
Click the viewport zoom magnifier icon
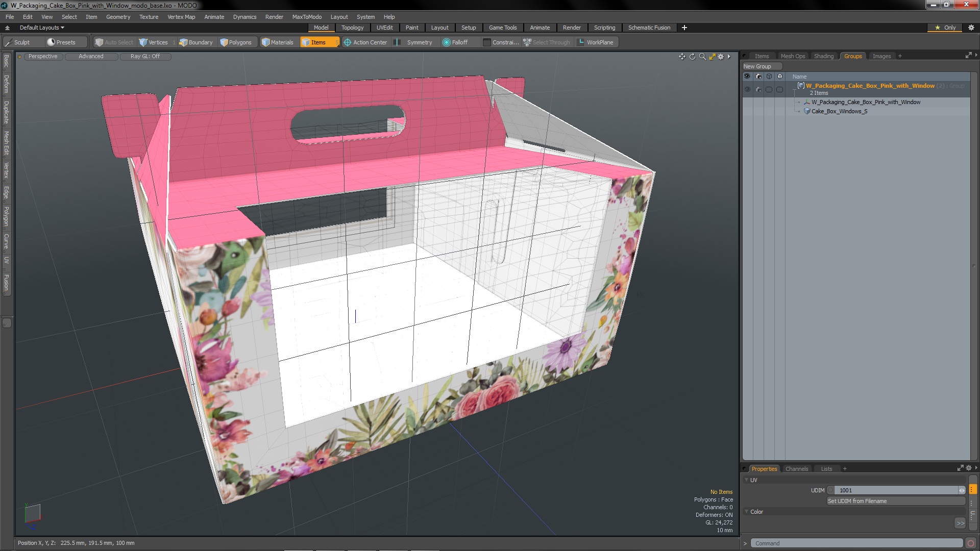pos(702,57)
